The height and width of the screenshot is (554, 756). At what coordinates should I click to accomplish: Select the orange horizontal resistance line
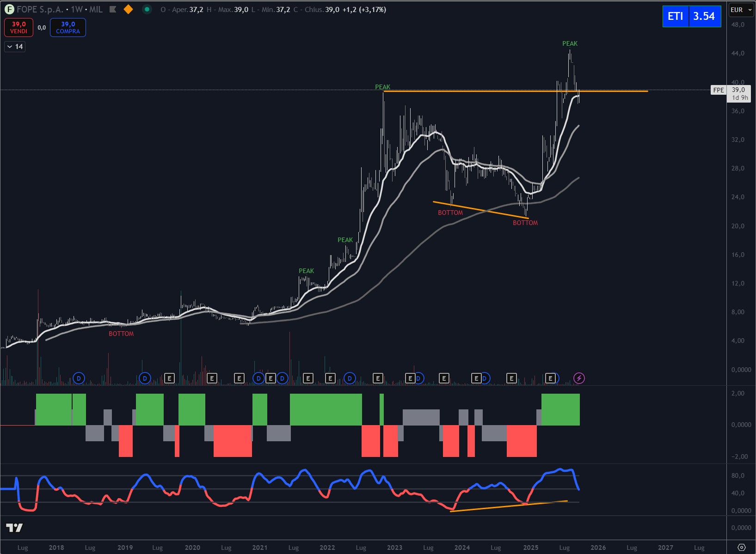(x=509, y=91)
